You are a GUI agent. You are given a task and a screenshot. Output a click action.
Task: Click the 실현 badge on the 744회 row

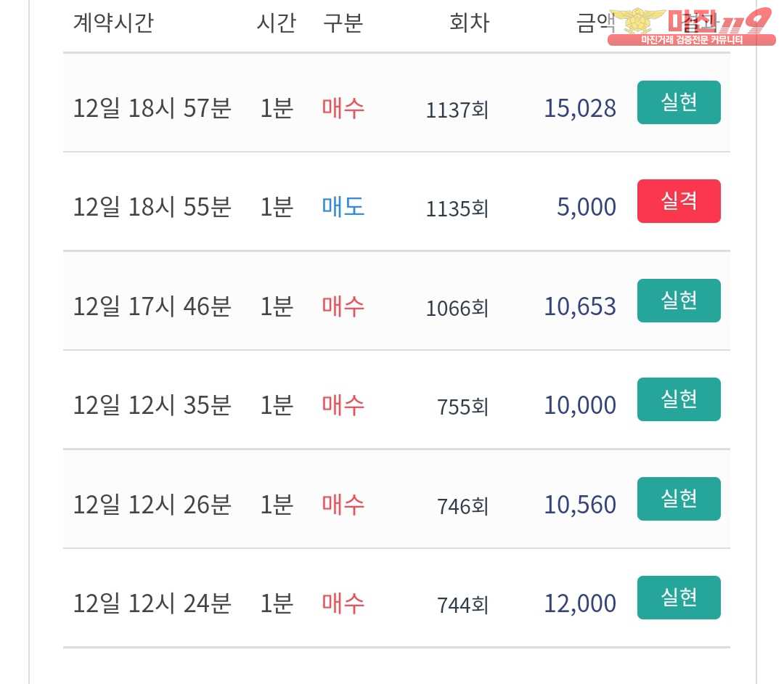point(679,598)
